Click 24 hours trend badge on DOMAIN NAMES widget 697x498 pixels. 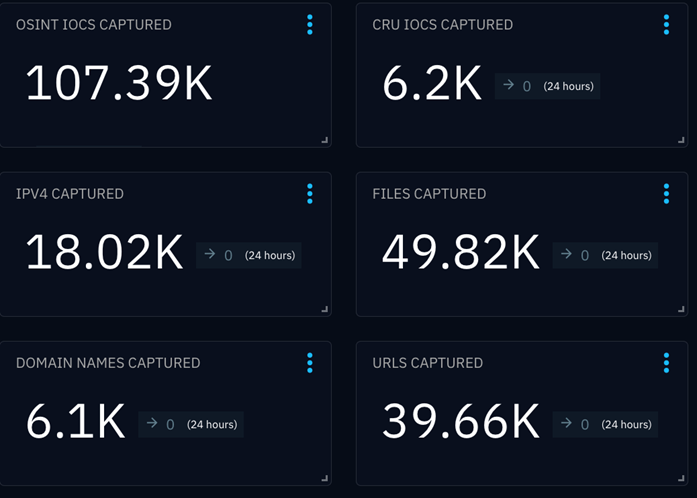pos(191,424)
